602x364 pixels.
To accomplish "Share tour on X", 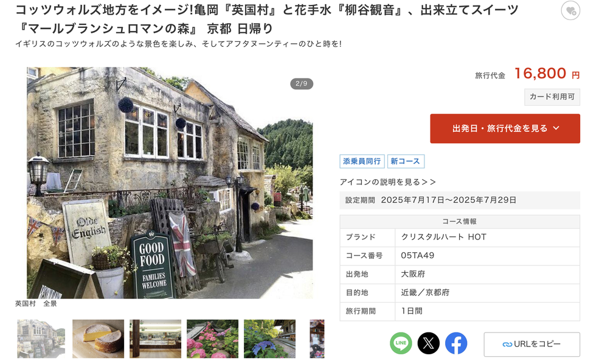I will point(429,343).
